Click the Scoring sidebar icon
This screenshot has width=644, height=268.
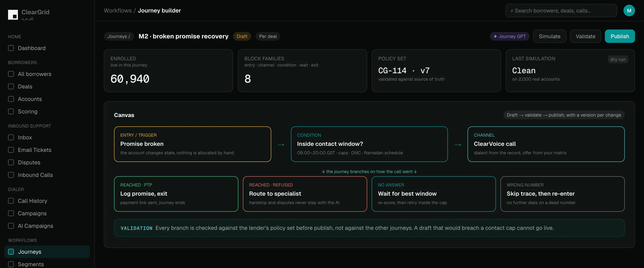[x=11, y=111]
